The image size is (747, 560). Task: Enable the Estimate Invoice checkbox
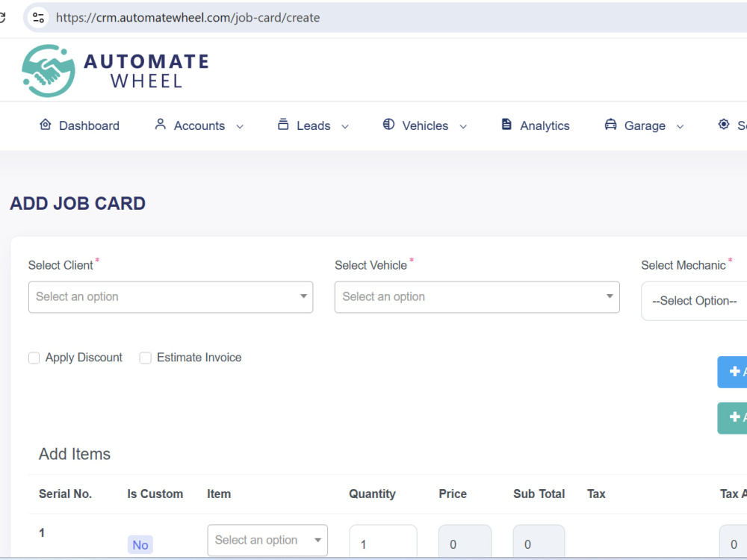point(146,358)
